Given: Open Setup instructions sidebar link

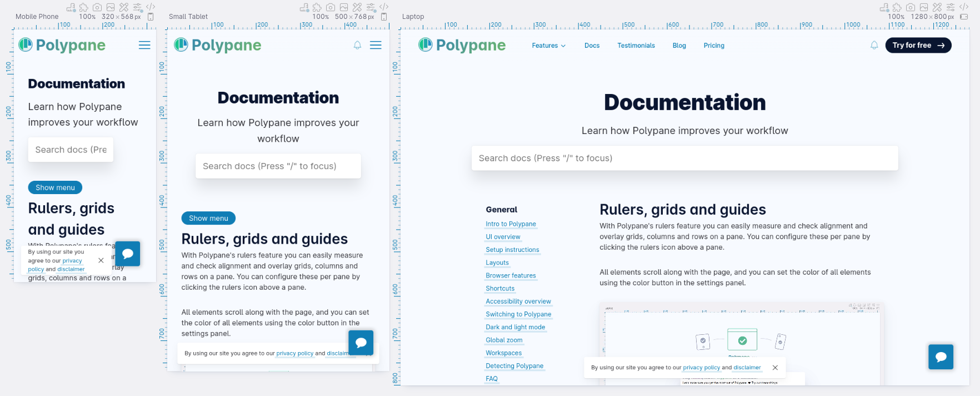Looking at the screenshot, I should pos(513,250).
